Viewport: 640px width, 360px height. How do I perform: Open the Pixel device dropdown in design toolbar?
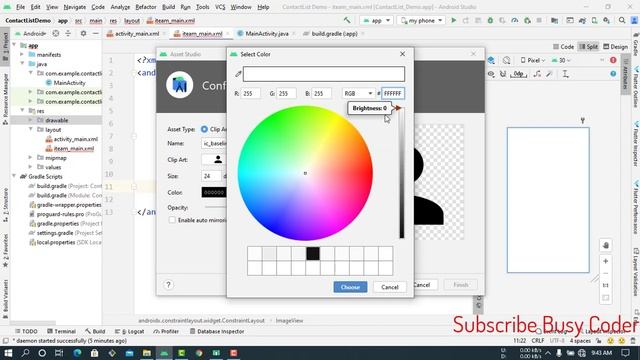(533, 60)
